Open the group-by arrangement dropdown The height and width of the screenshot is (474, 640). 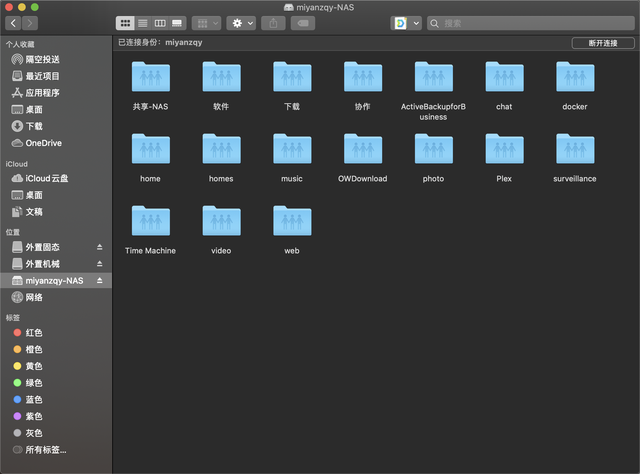coord(207,23)
